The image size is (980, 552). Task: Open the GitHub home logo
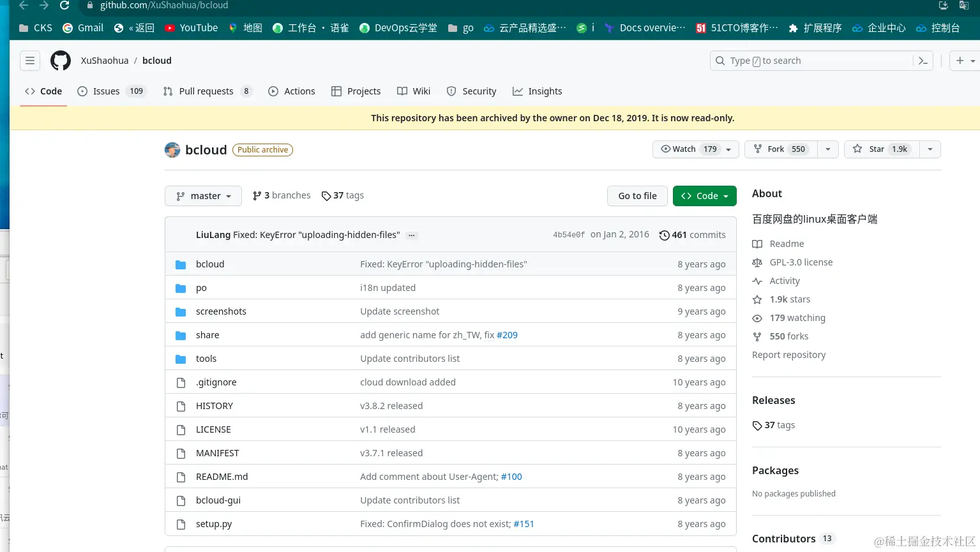click(x=61, y=61)
